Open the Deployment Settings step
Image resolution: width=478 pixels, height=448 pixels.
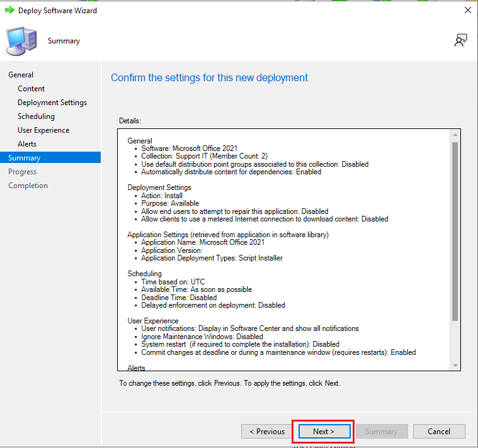coord(52,103)
